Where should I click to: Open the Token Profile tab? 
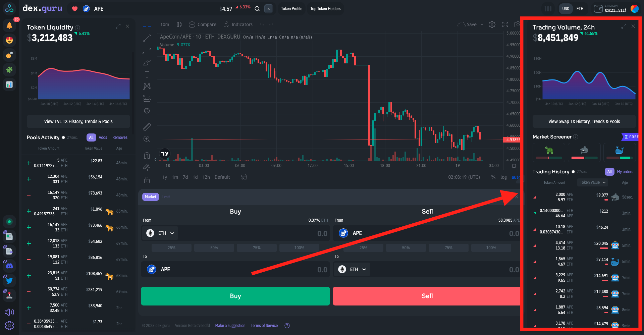[291, 9]
